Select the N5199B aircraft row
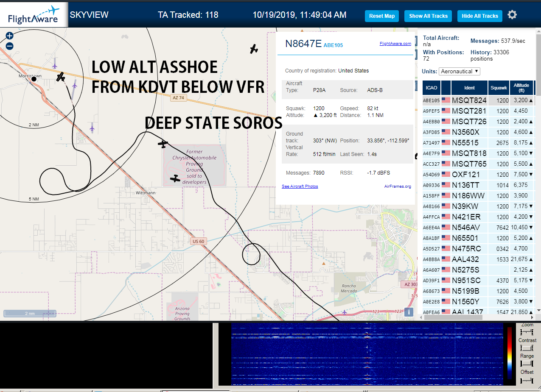The height and width of the screenshot is (392, 541). click(x=478, y=291)
